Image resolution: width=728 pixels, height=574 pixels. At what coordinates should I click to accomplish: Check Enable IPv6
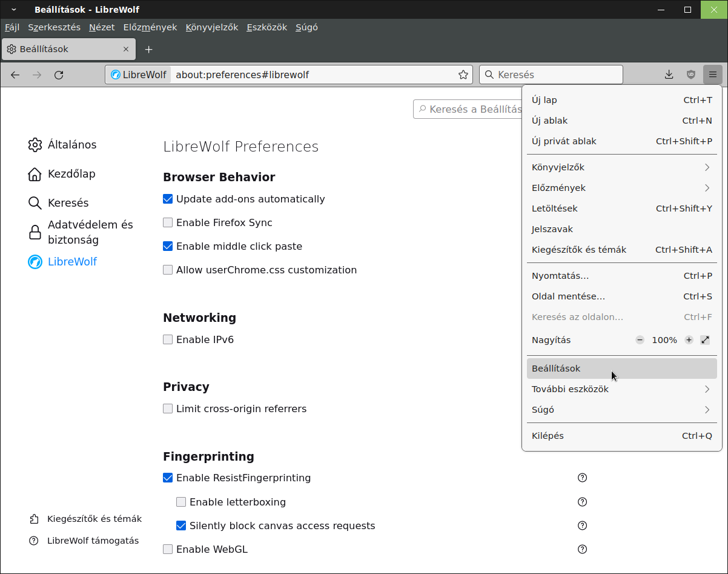pos(168,339)
